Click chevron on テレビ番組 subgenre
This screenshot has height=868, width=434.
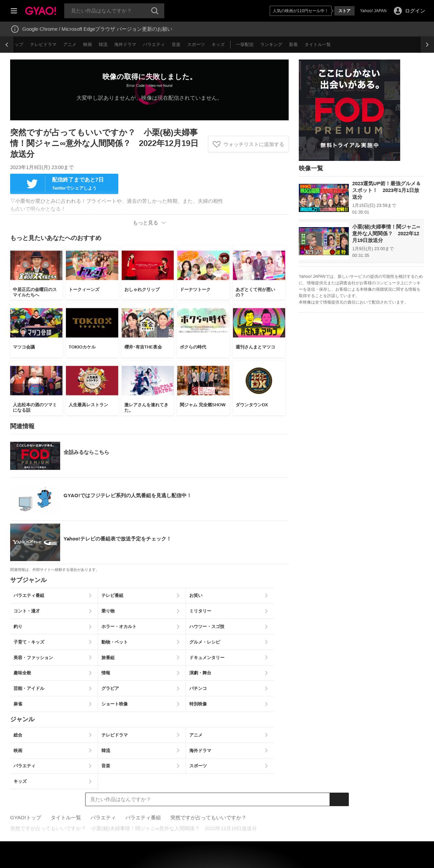point(178,596)
